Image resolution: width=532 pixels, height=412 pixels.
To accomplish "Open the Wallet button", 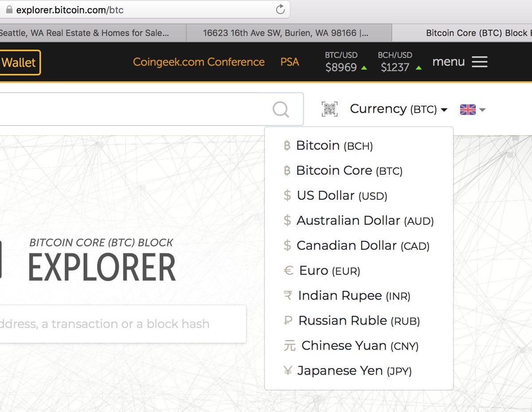I will (x=20, y=62).
